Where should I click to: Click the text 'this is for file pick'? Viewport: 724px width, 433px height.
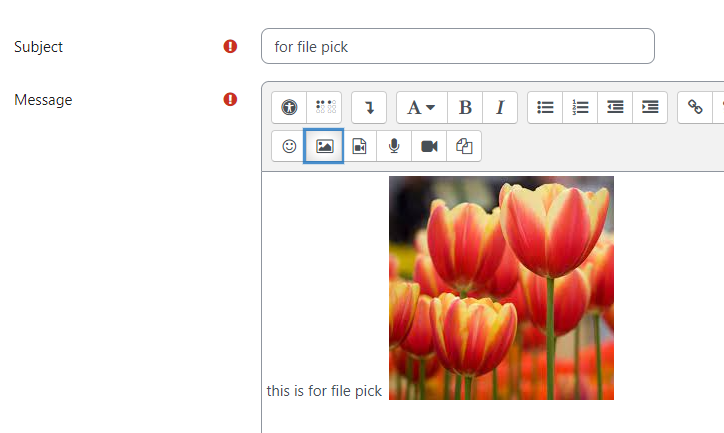(324, 391)
